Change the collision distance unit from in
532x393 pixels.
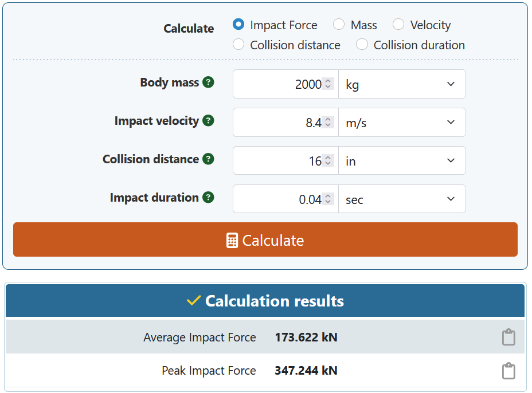401,161
